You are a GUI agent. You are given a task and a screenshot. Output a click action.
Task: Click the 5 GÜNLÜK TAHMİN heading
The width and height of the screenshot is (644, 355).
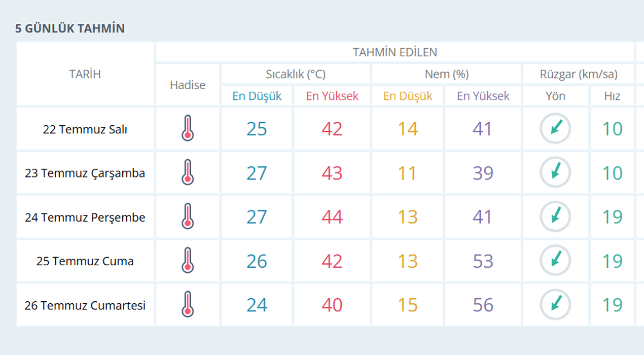tap(70, 28)
